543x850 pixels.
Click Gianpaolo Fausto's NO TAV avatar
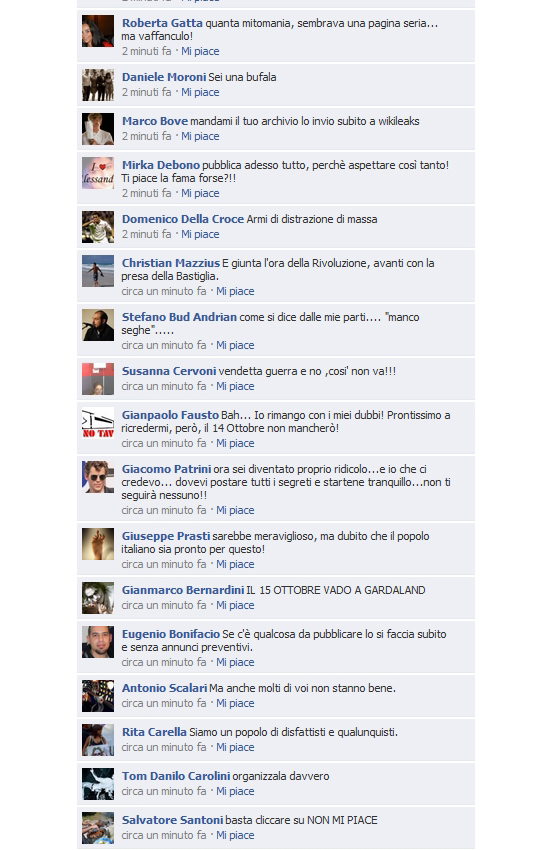pos(98,423)
